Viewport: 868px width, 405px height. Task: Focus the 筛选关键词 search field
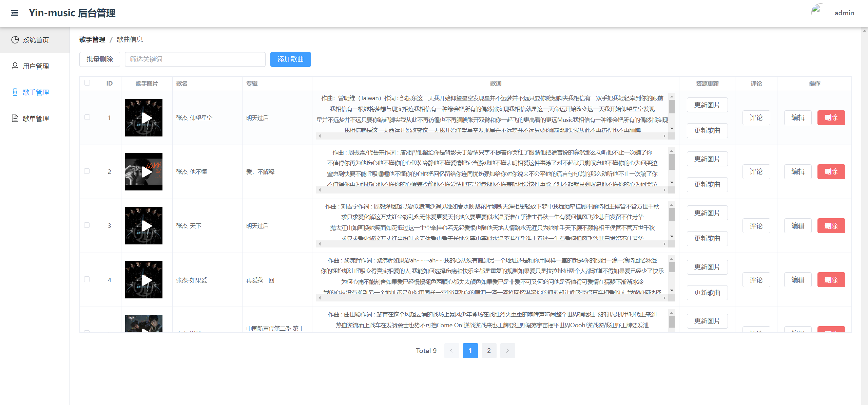(x=195, y=59)
